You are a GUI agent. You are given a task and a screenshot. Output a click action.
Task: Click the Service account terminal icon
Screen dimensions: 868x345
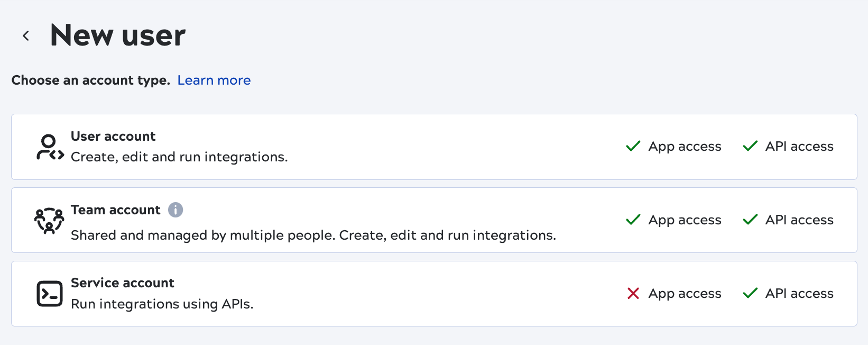[x=49, y=293]
